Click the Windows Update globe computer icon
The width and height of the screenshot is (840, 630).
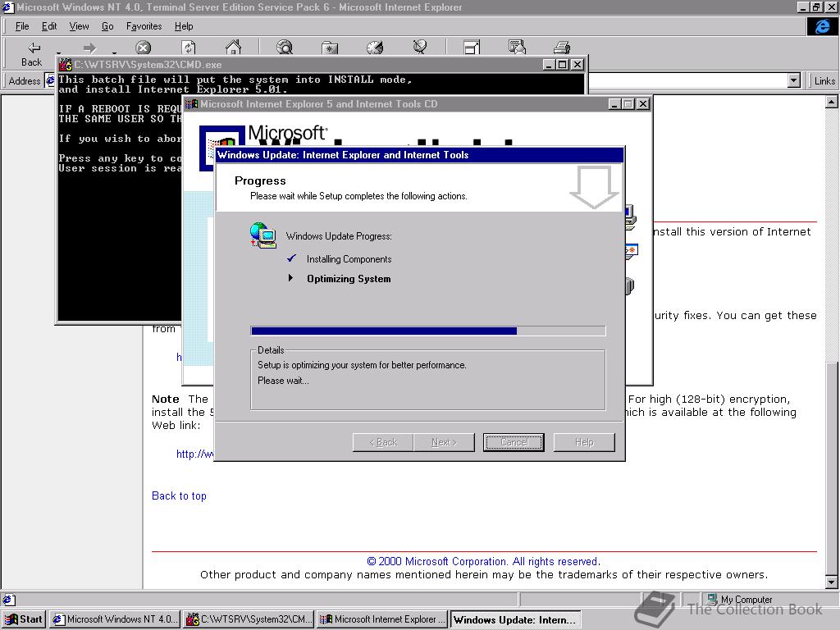click(263, 235)
